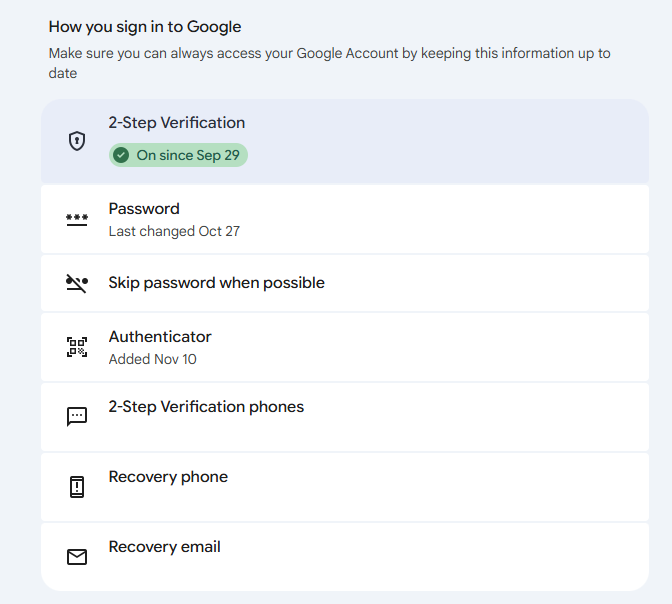Open the Recovery email entry

point(164,547)
